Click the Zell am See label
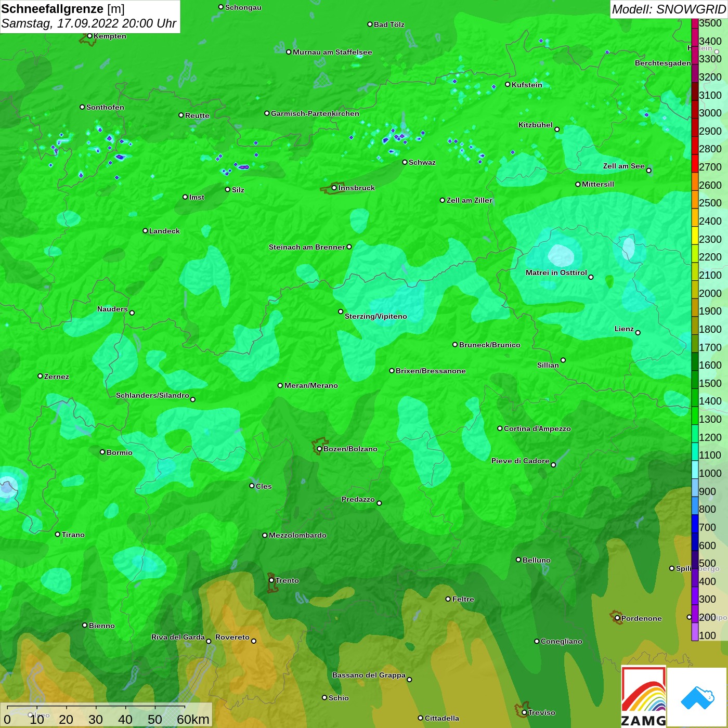Screen dimensions: 728x728 pos(623,166)
